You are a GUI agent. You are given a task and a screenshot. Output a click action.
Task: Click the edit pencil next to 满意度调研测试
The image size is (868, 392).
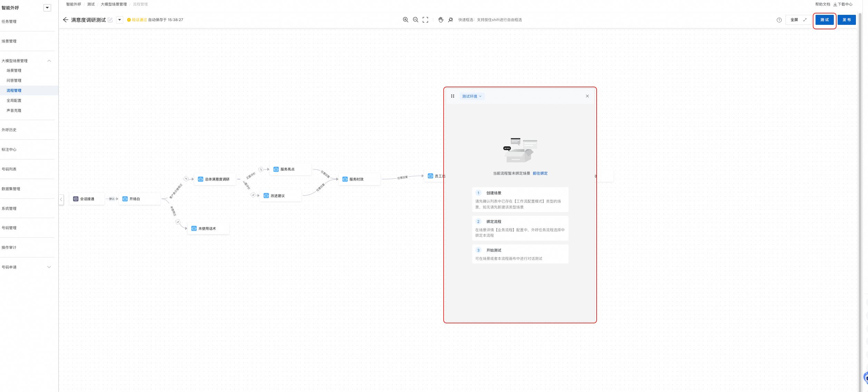tap(110, 20)
